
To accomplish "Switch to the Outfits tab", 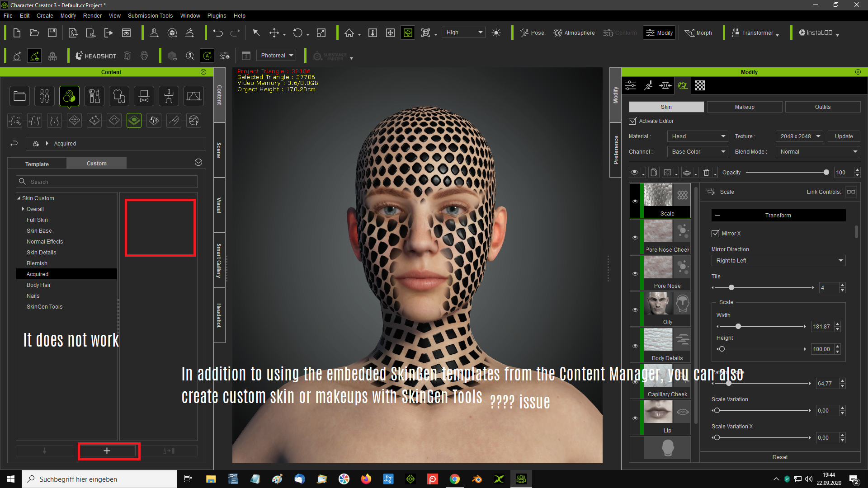I will coord(823,107).
